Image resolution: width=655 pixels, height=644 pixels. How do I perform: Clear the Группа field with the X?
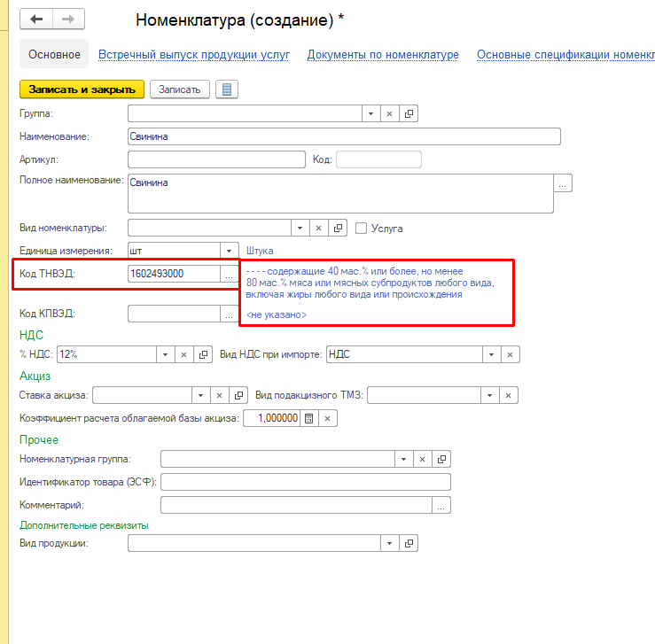[x=389, y=113]
